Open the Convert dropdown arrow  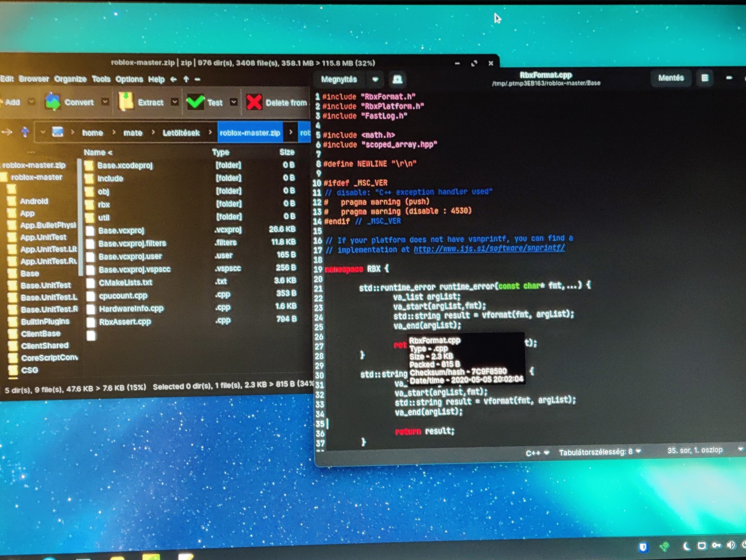tap(105, 102)
